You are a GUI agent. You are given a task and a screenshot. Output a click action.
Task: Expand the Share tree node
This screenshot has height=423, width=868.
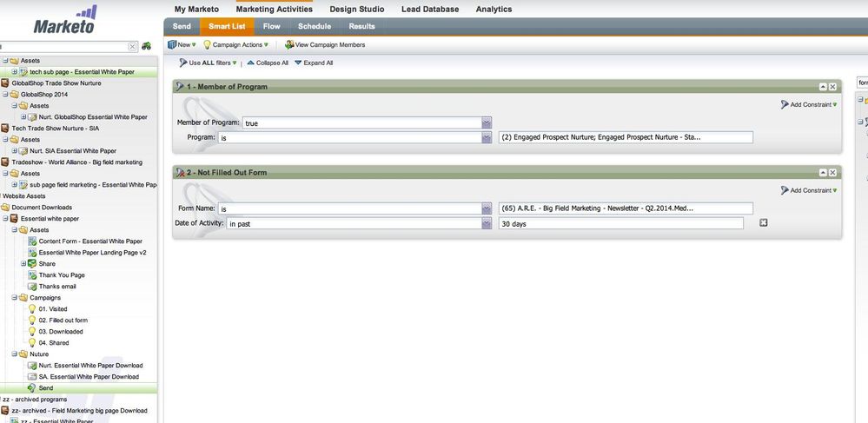tap(23, 263)
